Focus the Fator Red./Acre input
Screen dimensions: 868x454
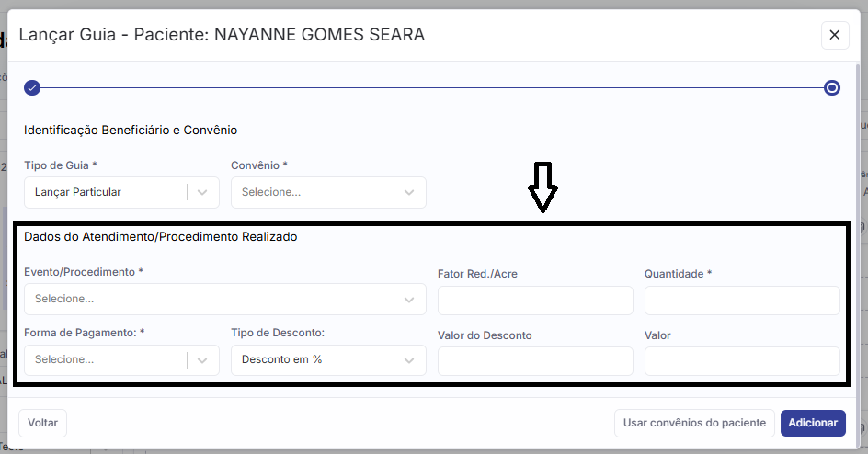pos(535,301)
